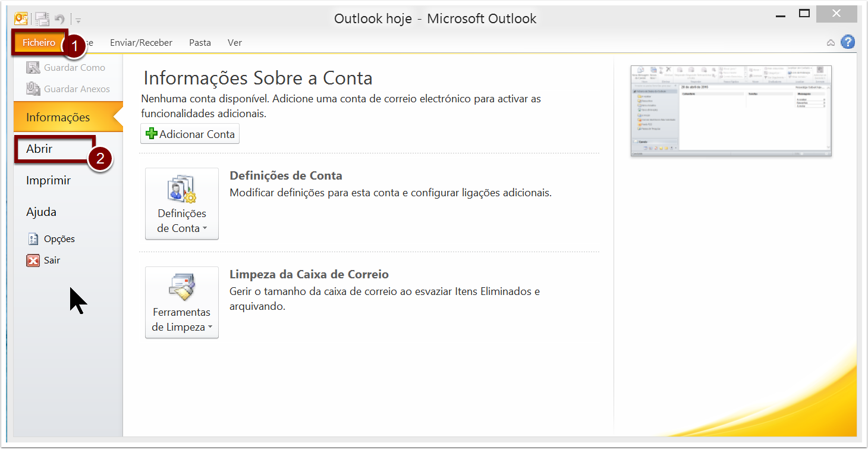Open Help with the blue question mark
The height and width of the screenshot is (449, 868).
[x=848, y=42]
